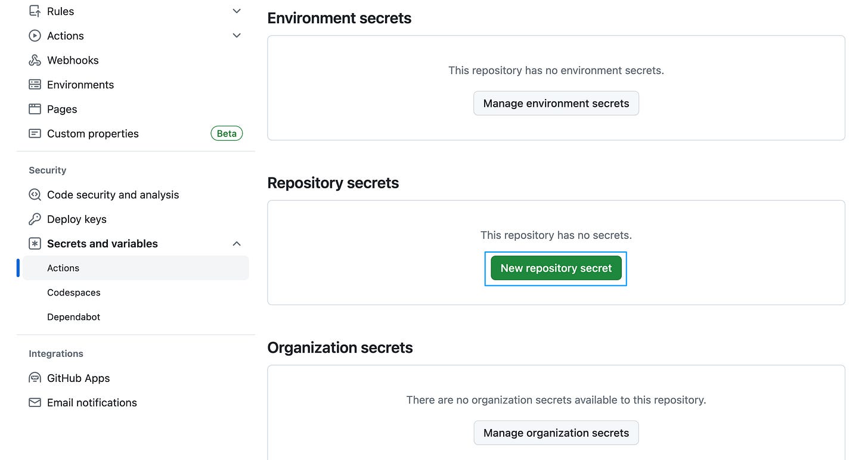
Task: Click the Secrets and variables asterisk icon
Action: [35, 243]
